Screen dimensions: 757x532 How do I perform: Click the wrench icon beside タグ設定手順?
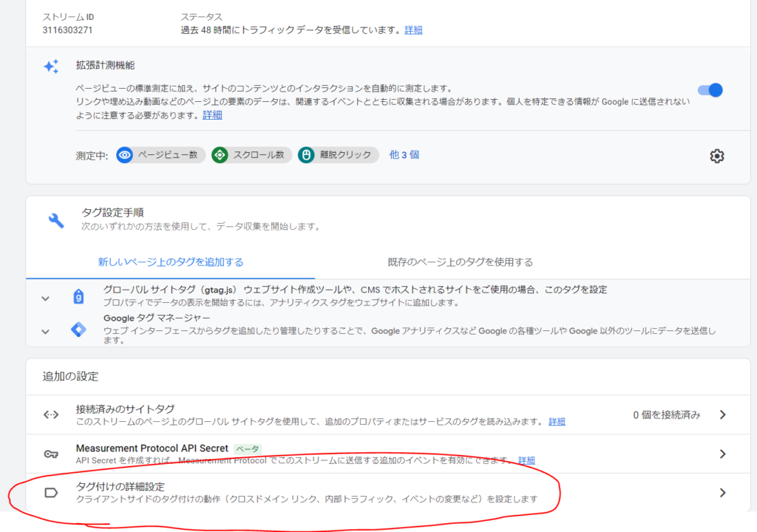tap(56, 219)
